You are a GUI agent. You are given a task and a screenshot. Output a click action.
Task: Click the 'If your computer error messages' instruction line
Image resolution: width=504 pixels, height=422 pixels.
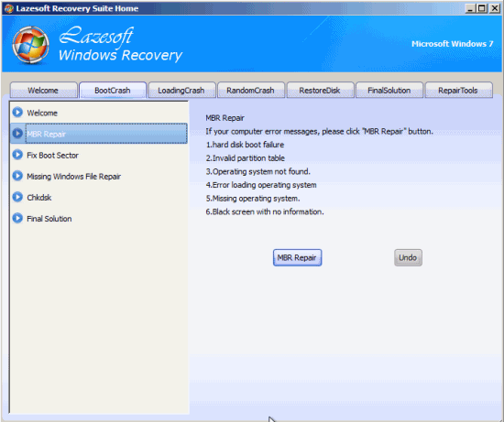click(x=320, y=131)
